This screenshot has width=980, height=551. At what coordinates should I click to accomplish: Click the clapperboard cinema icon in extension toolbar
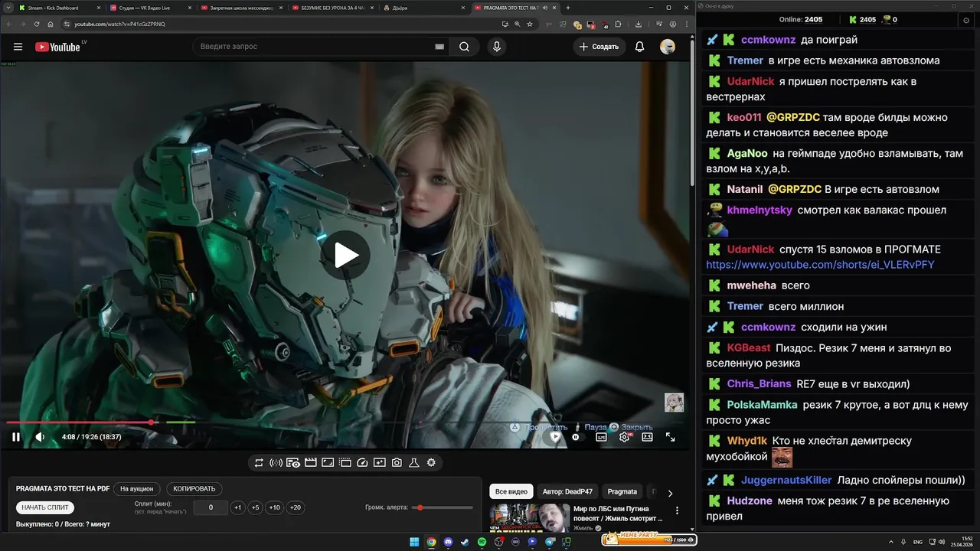pyautogui.click(x=310, y=462)
